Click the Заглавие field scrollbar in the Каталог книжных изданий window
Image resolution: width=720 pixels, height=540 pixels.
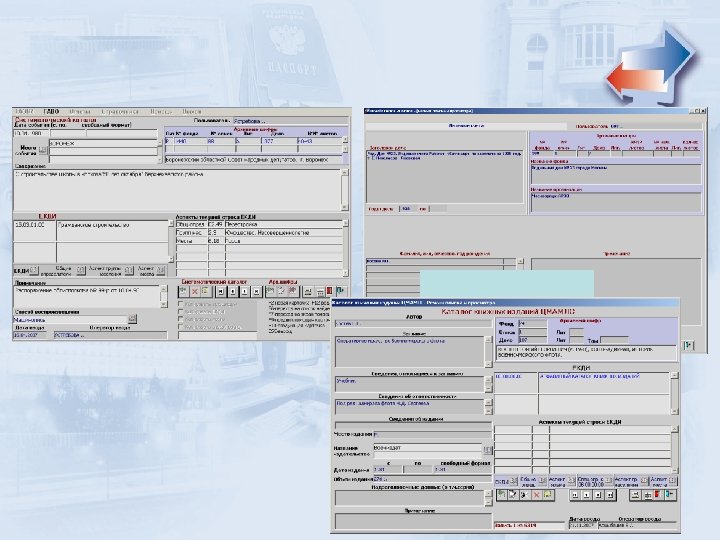pos(488,352)
